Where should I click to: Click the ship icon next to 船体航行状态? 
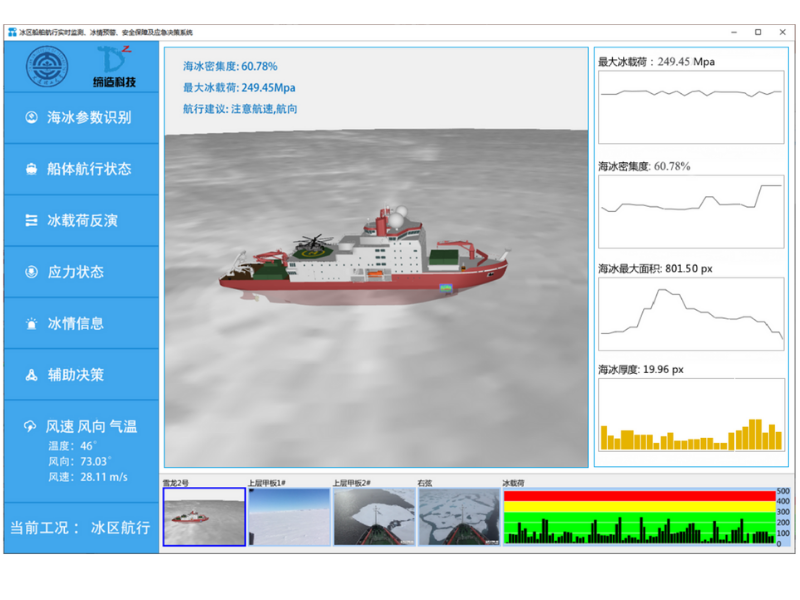pos(31,169)
